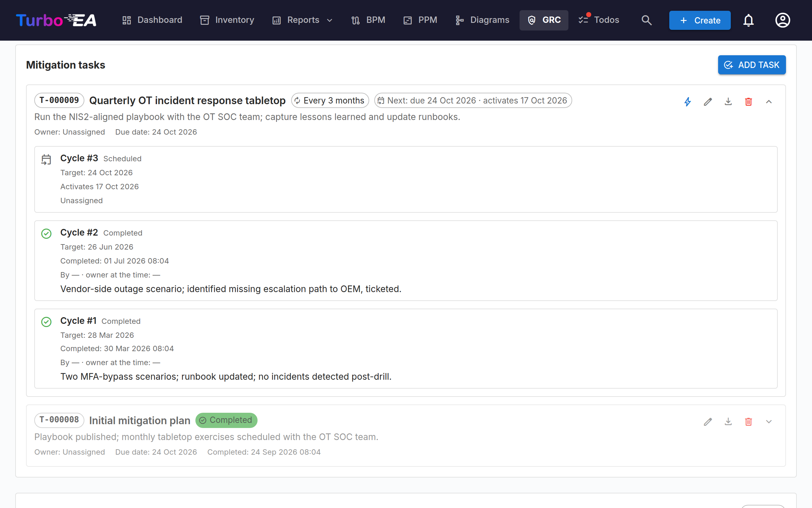Click the green Completed status badge
The image size is (812, 508).
tap(226, 420)
